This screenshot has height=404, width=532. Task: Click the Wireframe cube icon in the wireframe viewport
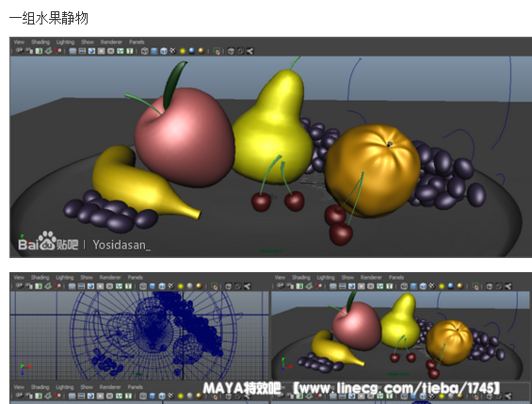coord(143,286)
